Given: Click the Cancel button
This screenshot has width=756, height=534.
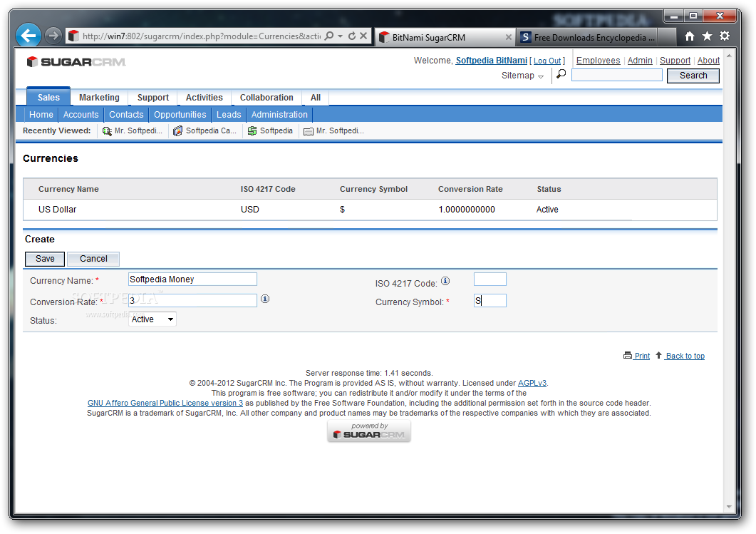Looking at the screenshot, I should click(93, 259).
